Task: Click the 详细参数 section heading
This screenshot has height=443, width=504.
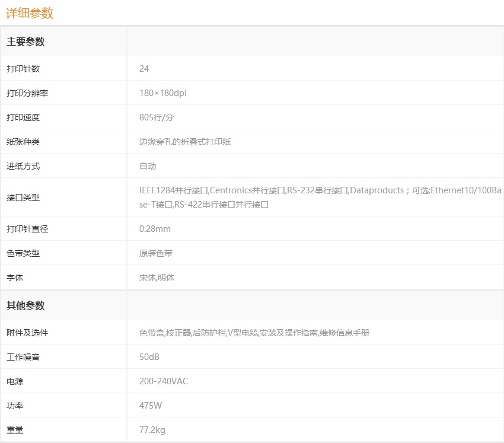Action: 30,13
